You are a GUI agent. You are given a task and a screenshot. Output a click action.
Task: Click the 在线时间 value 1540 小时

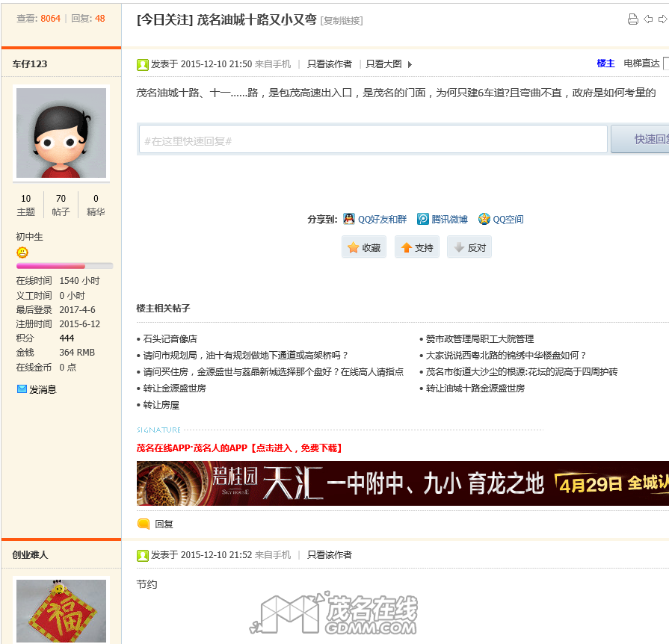click(x=79, y=281)
